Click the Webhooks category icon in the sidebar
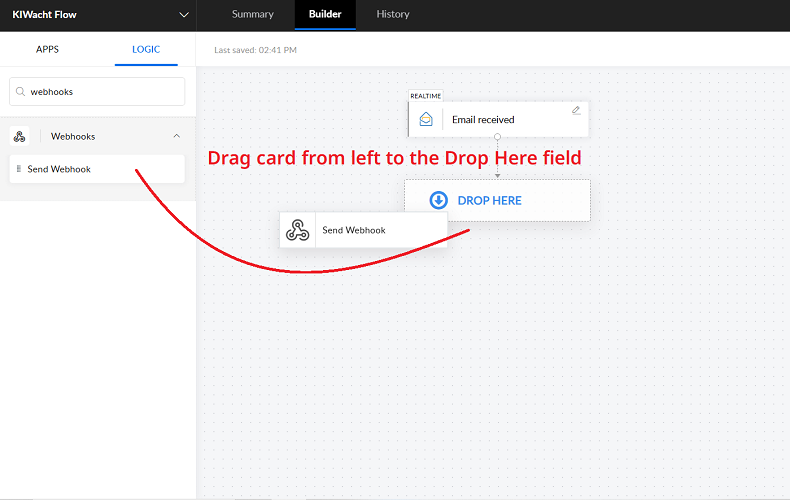Image resolution: width=790 pixels, height=500 pixels. tap(19, 136)
